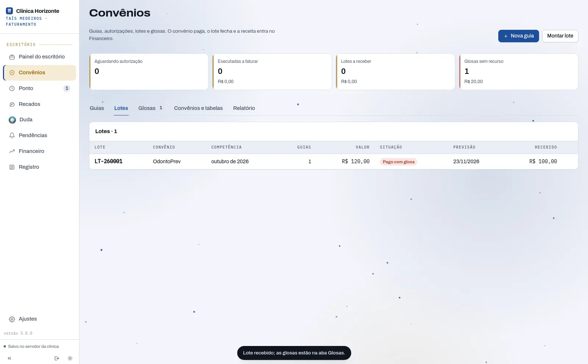Screen dimensions: 588x364
Task: Switch to Convênios e tabelas tab
Action: click(x=198, y=108)
